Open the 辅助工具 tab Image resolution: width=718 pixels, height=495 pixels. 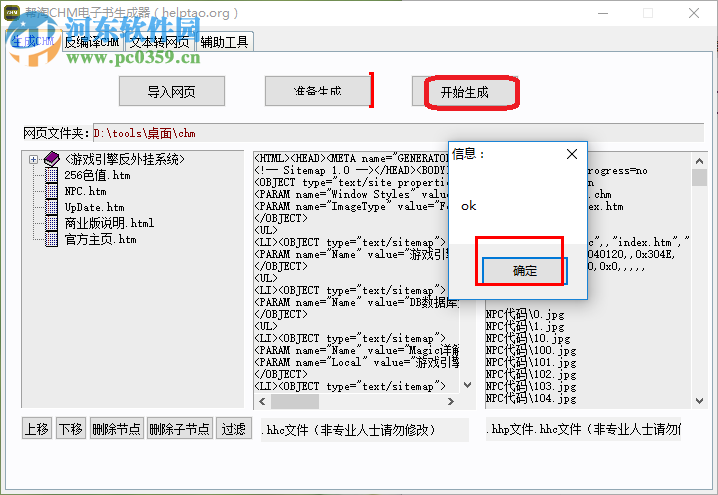click(224, 42)
